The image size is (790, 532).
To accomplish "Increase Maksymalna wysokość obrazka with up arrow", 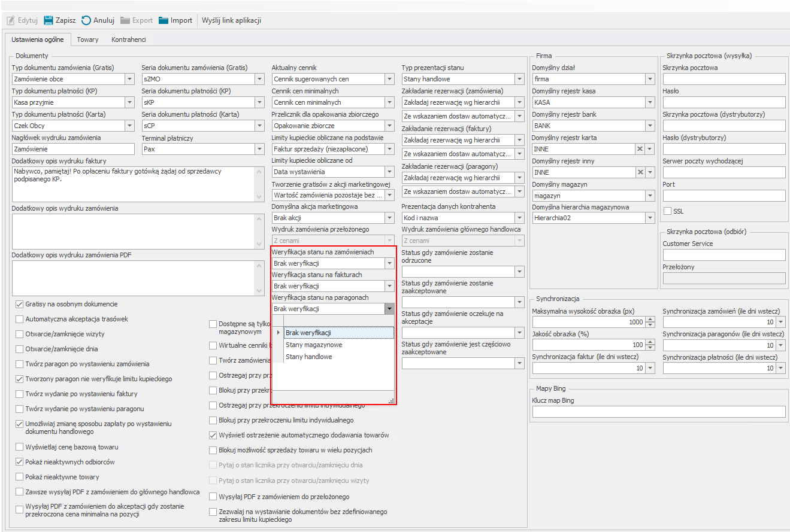I will (x=651, y=320).
